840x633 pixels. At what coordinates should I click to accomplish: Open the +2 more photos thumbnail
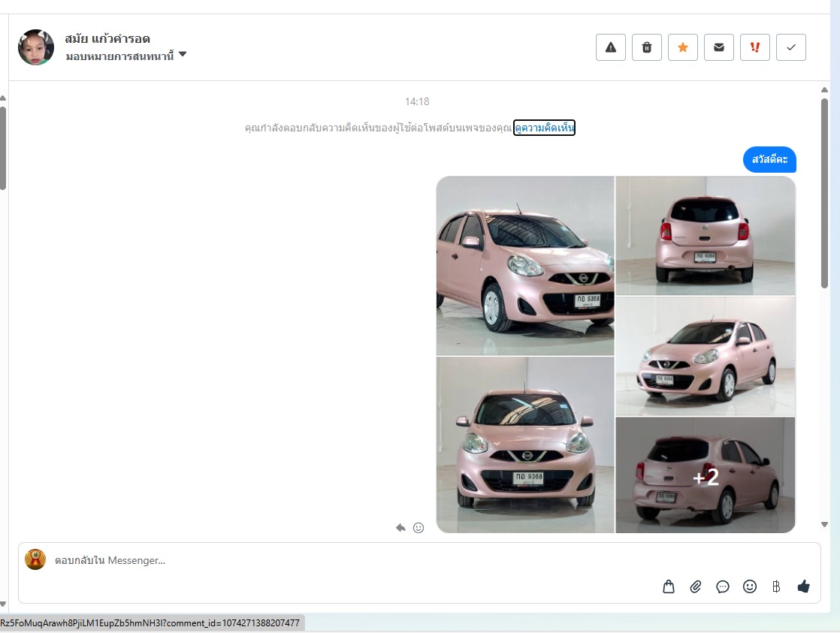706,476
